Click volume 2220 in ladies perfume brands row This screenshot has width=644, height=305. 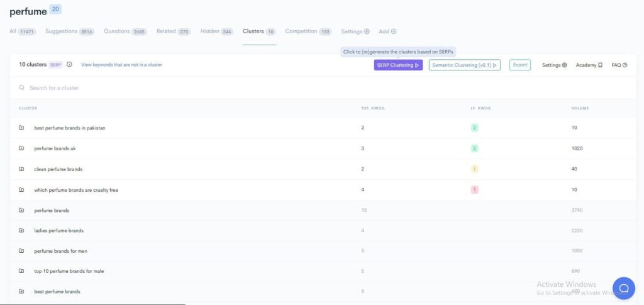tap(577, 231)
